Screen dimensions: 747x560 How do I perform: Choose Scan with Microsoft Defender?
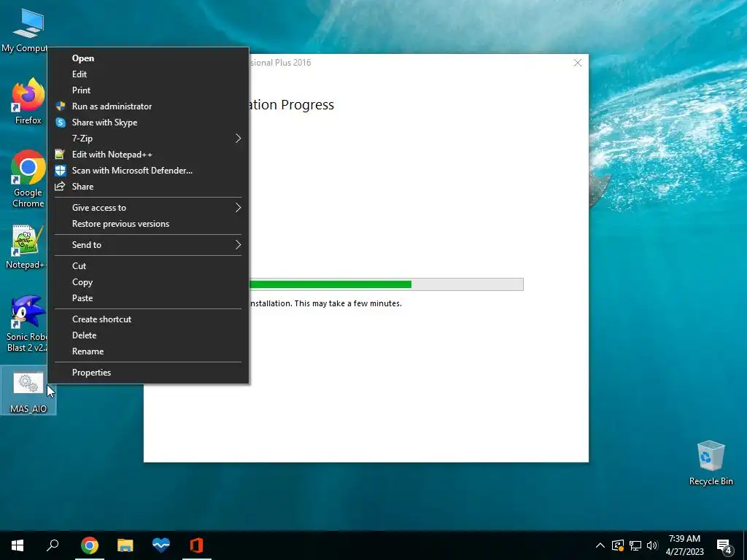tap(148, 171)
